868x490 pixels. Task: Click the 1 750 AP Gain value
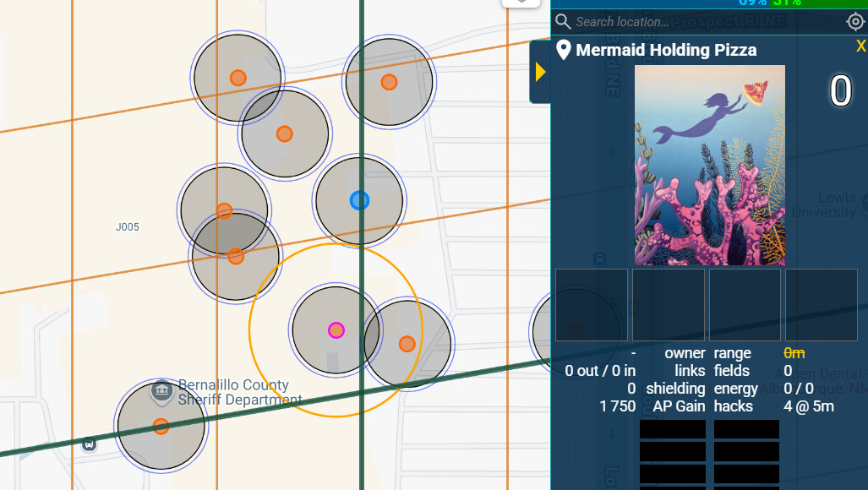tap(617, 406)
